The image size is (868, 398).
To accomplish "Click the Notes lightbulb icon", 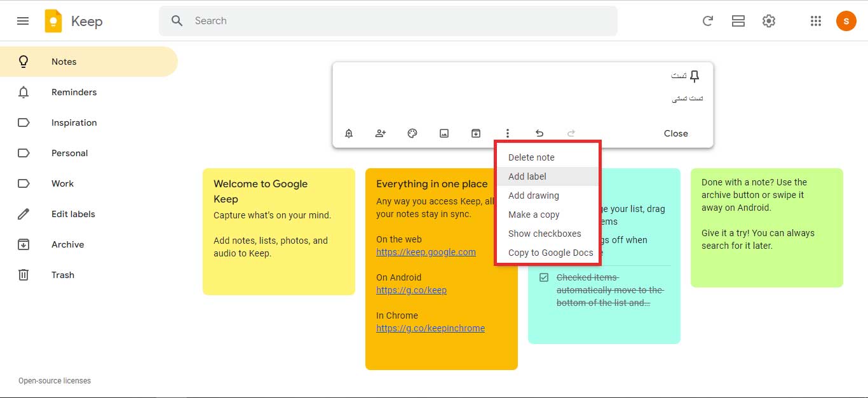I will (24, 62).
